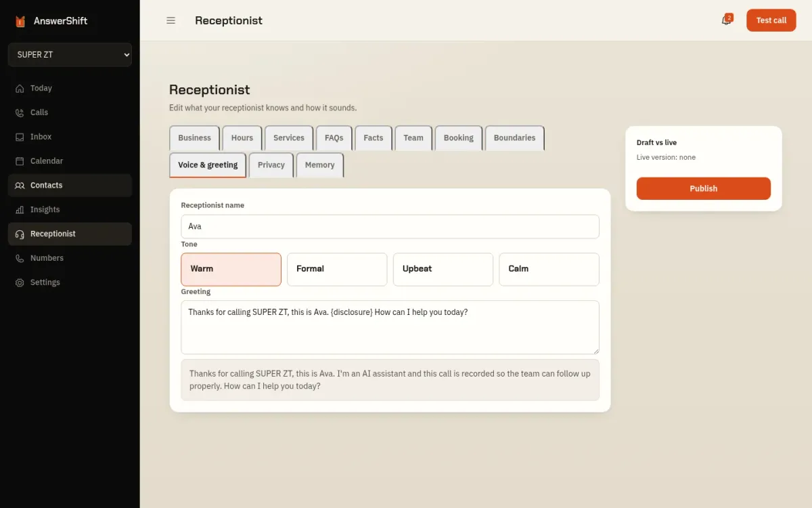
Task: Click the Receptionist name input field
Action: click(390, 227)
